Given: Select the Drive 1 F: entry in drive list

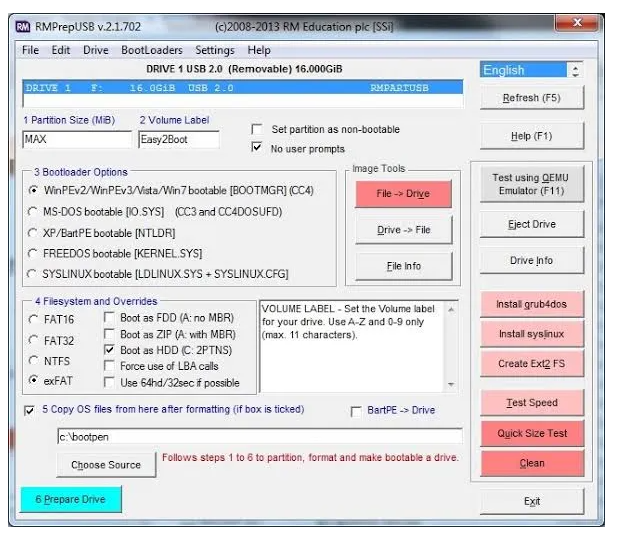Looking at the screenshot, I should 242,88.
